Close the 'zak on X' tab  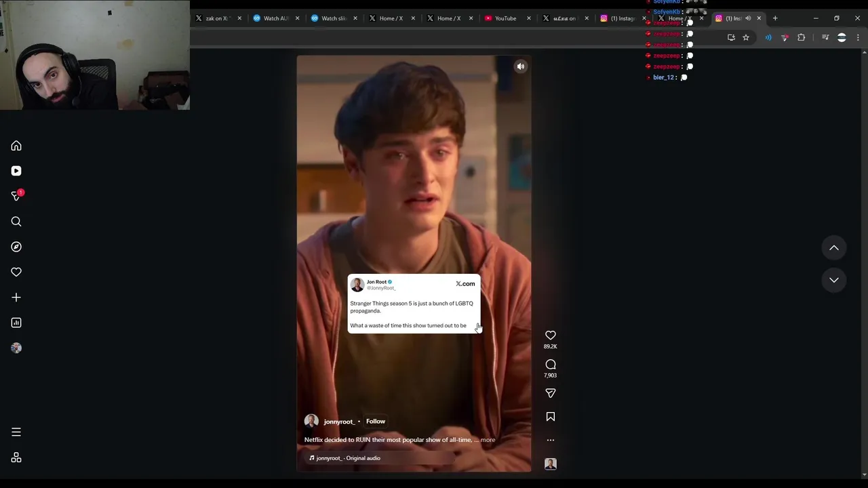(239, 18)
